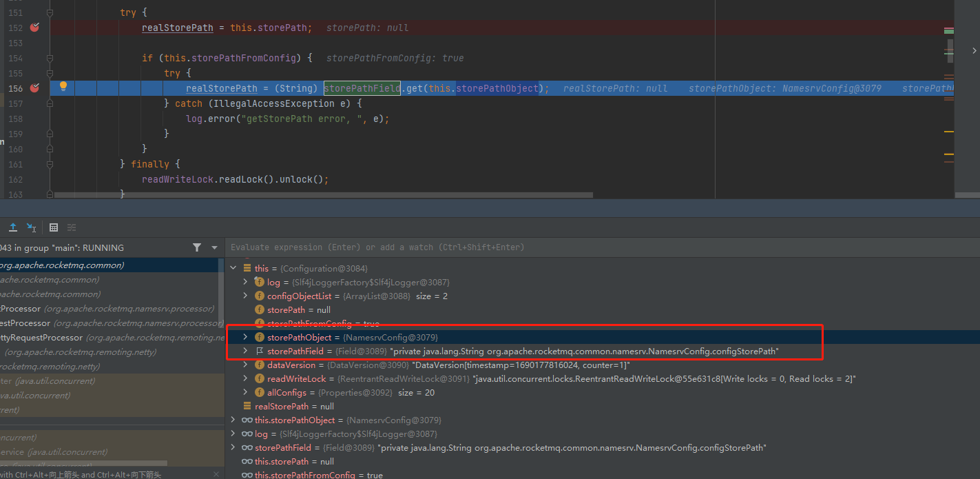Click the Step Out debugger icon
The width and height of the screenshot is (980, 479).
tap(12, 227)
